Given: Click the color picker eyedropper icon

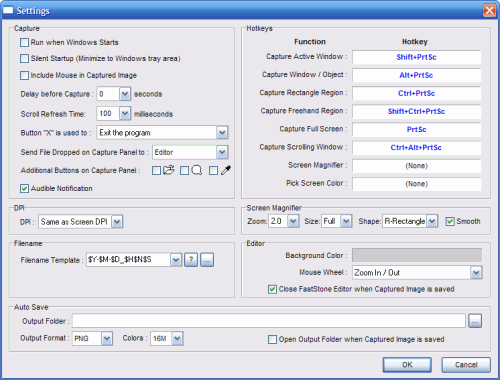Looking at the screenshot, I should point(226,170).
